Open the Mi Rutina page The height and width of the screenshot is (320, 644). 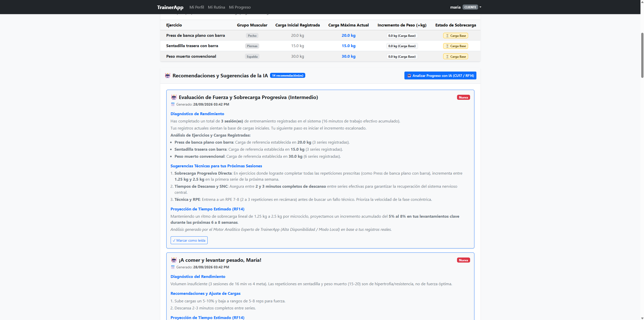(x=216, y=7)
